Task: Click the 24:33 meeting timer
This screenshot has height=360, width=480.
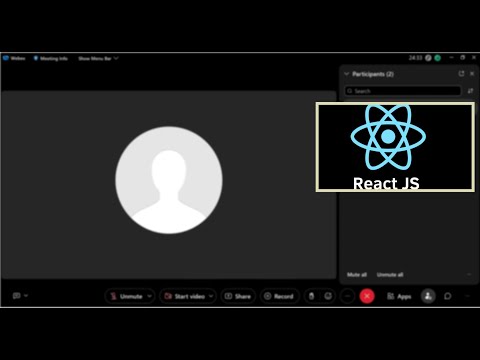Action: pos(415,58)
